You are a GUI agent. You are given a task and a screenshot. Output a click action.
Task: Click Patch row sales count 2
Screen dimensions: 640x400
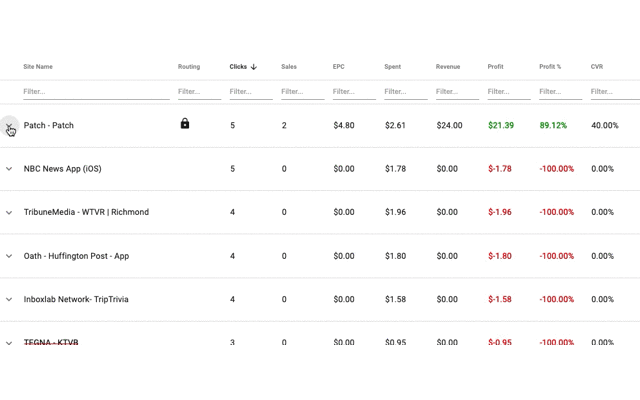pyautogui.click(x=284, y=125)
